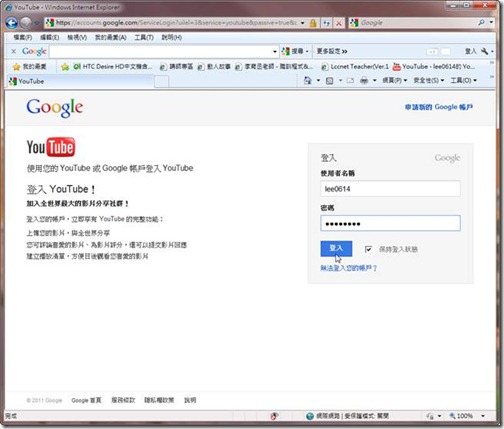Click the add-to-favorites-bar star icon
The width and height of the screenshot is (504, 429).
click(65, 67)
